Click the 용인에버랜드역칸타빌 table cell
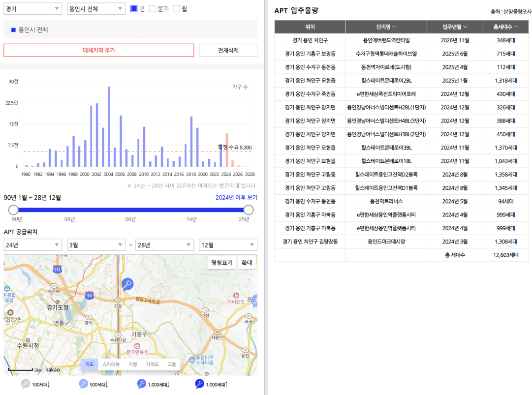 pos(386,40)
